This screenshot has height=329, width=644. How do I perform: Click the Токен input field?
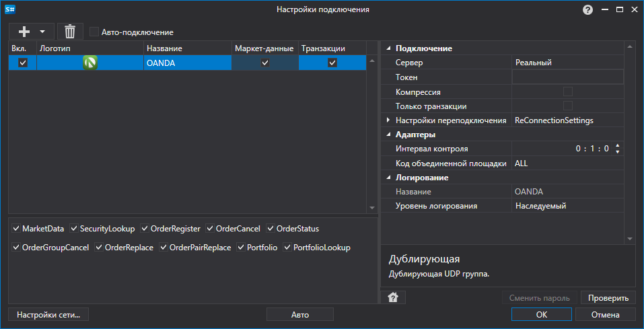point(567,77)
